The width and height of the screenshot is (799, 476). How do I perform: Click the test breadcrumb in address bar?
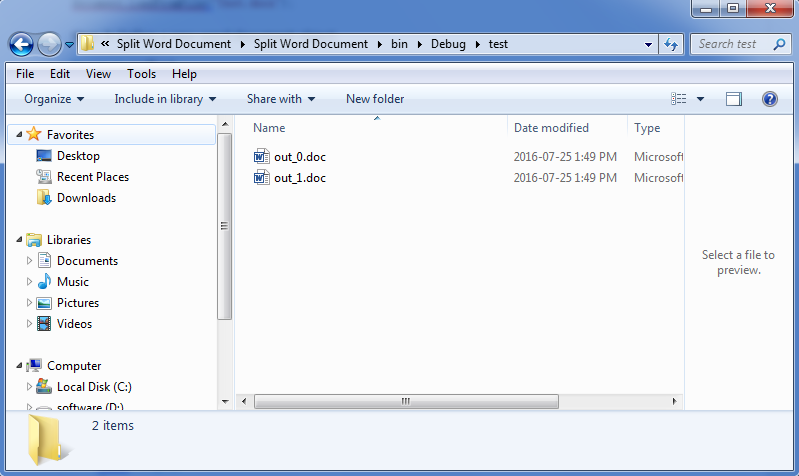coord(498,44)
